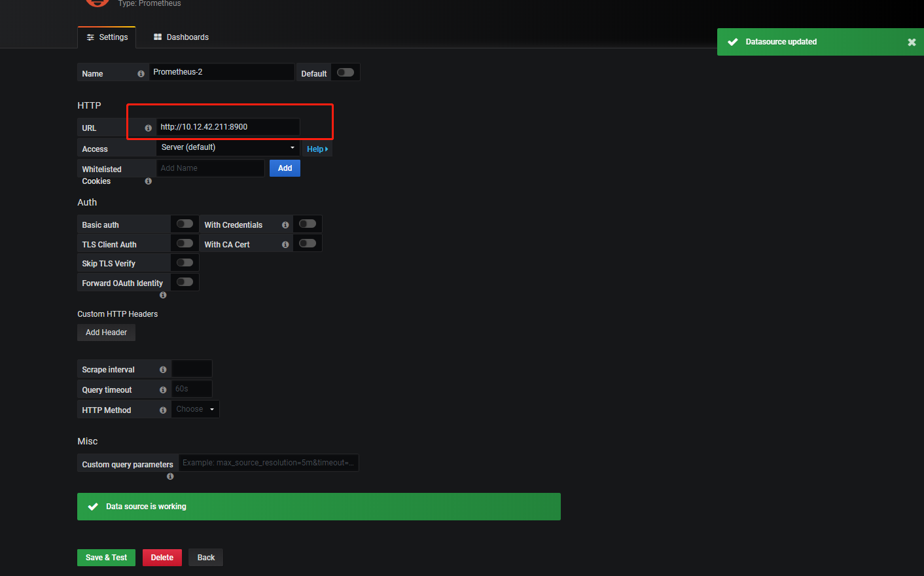Switch to the Dashboards tab
Viewport: 924px width, 576px height.
pyautogui.click(x=181, y=37)
